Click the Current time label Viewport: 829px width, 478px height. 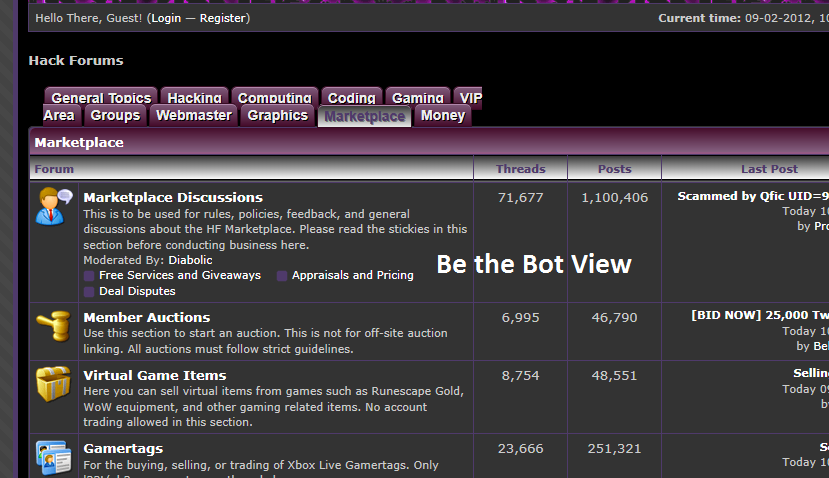(x=699, y=19)
